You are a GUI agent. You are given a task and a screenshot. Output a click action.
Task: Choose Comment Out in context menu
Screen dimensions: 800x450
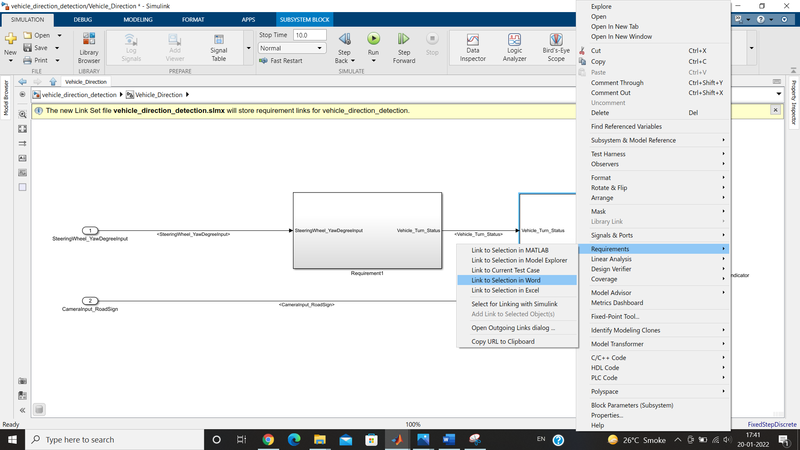click(x=654, y=93)
